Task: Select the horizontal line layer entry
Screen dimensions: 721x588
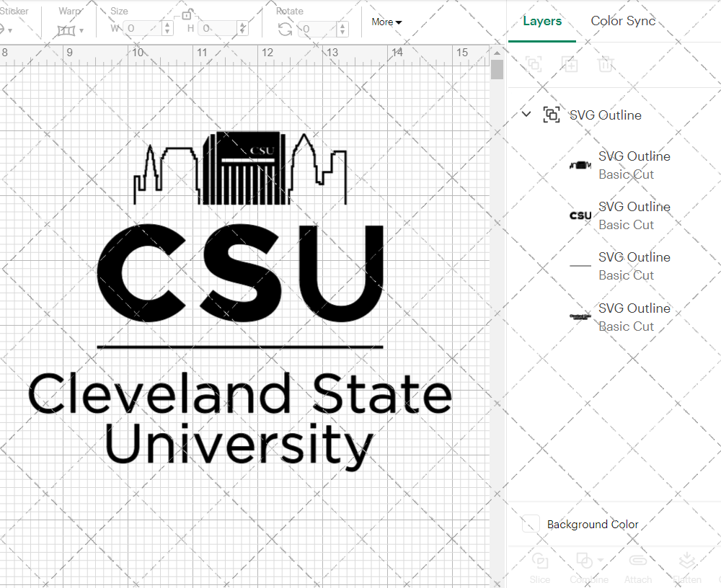Action: (x=579, y=265)
